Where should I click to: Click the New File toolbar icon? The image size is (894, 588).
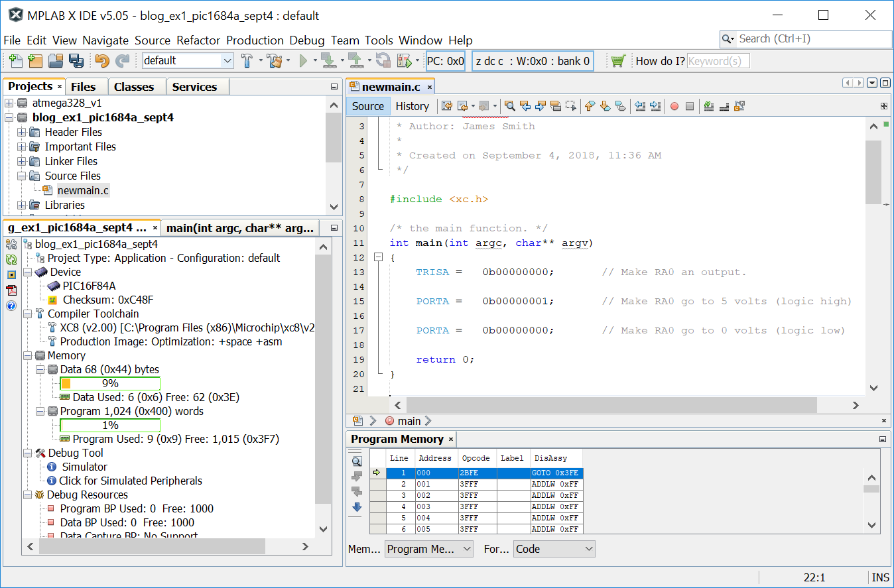(17, 61)
